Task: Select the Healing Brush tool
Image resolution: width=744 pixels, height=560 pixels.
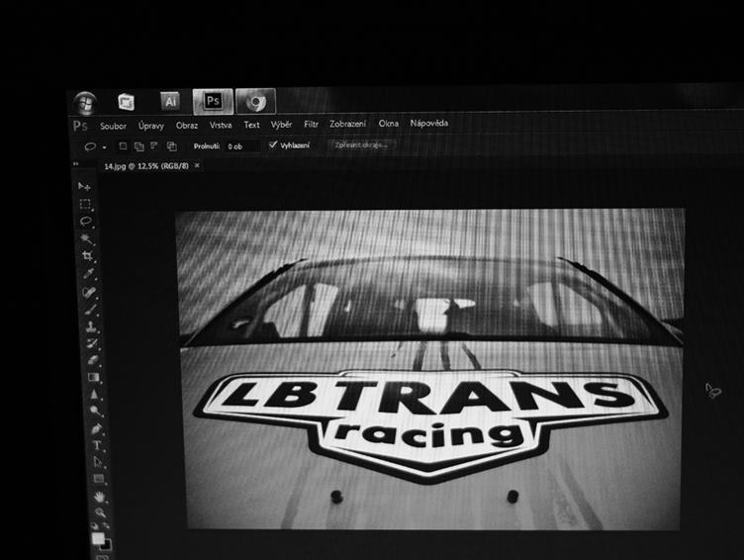Action: [x=90, y=292]
